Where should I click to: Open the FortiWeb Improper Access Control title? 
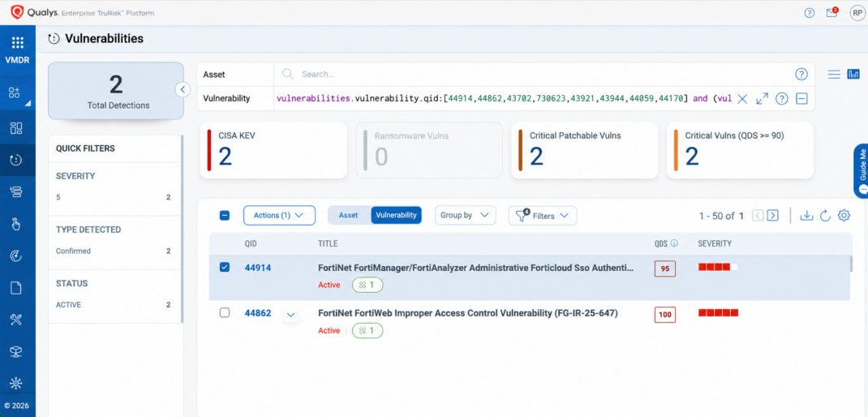pos(468,313)
